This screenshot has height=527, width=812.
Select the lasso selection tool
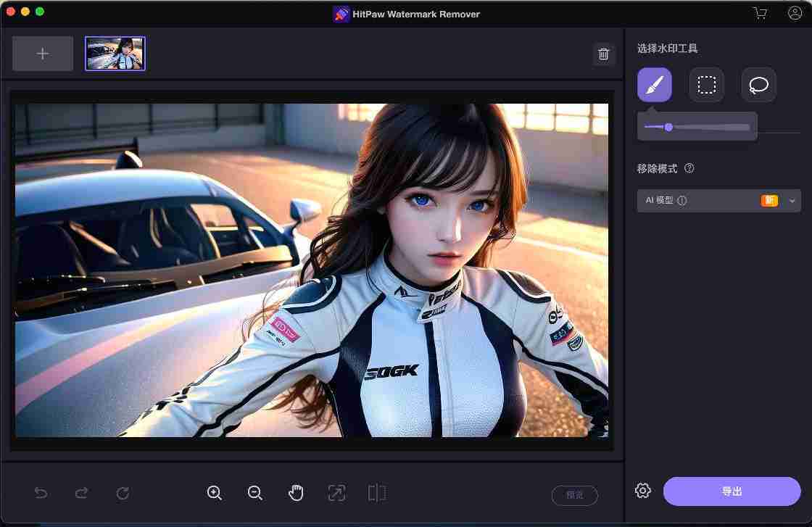coord(758,85)
